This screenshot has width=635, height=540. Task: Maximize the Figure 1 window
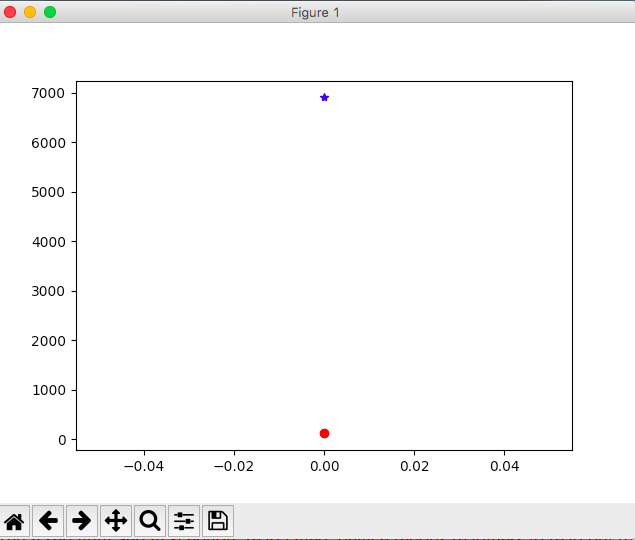(x=50, y=12)
